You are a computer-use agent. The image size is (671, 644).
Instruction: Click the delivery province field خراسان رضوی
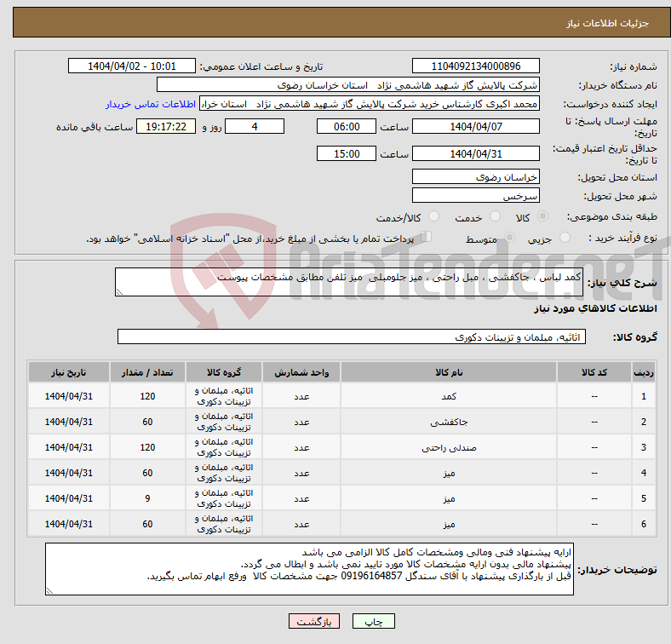[475, 176]
